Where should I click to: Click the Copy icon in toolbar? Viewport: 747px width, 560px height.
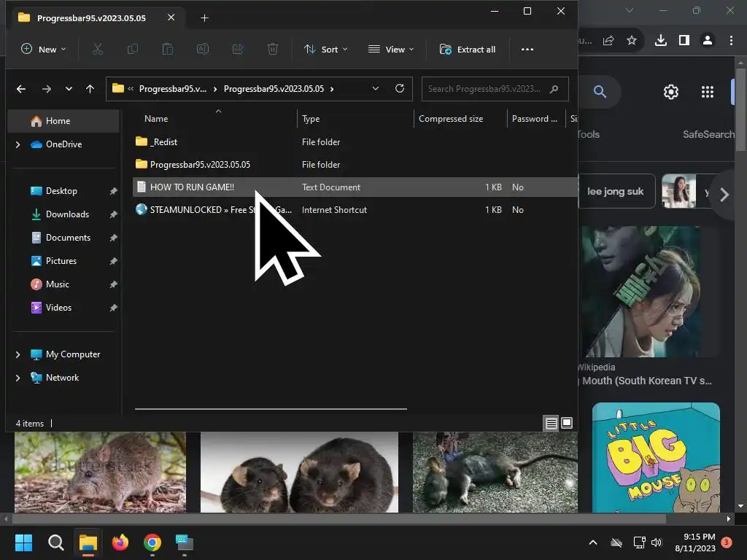click(133, 49)
